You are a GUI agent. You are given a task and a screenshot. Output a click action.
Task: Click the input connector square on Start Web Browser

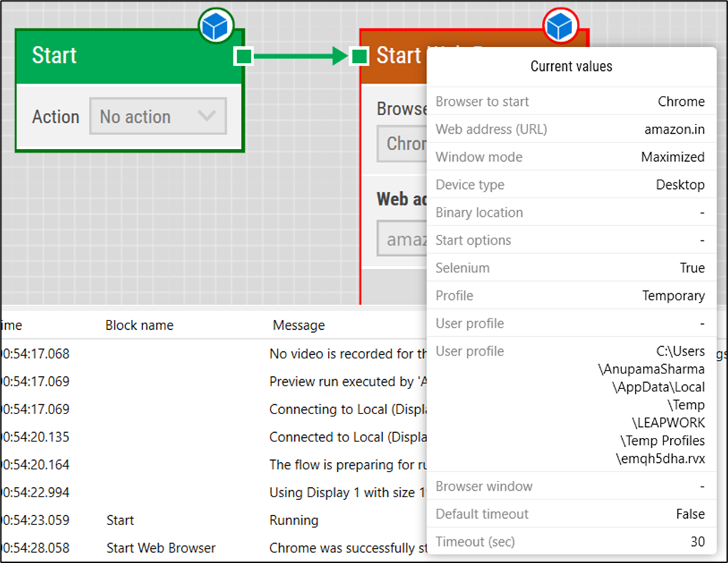click(x=358, y=55)
